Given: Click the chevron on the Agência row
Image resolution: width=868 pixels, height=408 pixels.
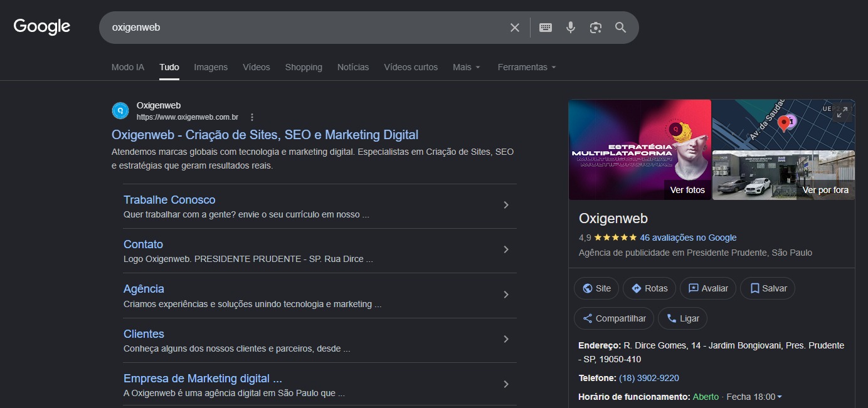Looking at the screenshot, I should (x=506, y=295).
